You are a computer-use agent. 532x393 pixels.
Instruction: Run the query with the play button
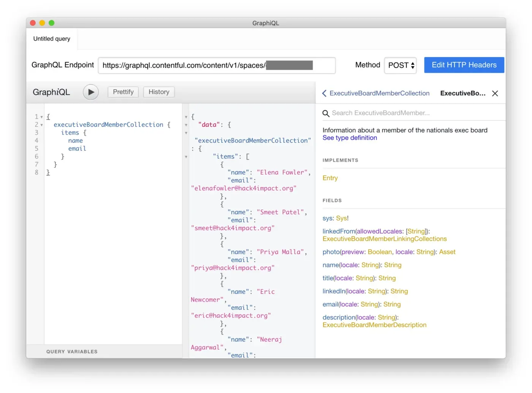point(90,92)
